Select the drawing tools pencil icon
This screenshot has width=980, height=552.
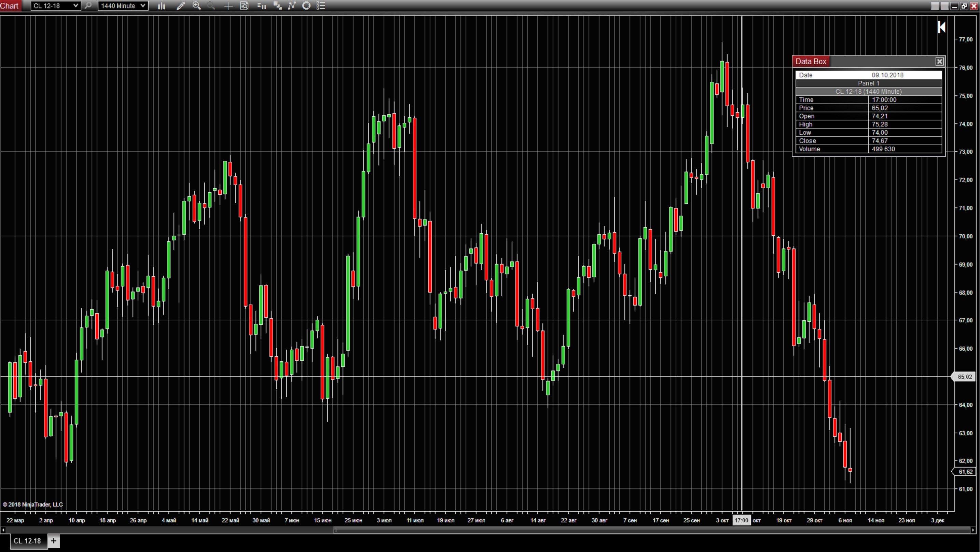coord(181,6)
